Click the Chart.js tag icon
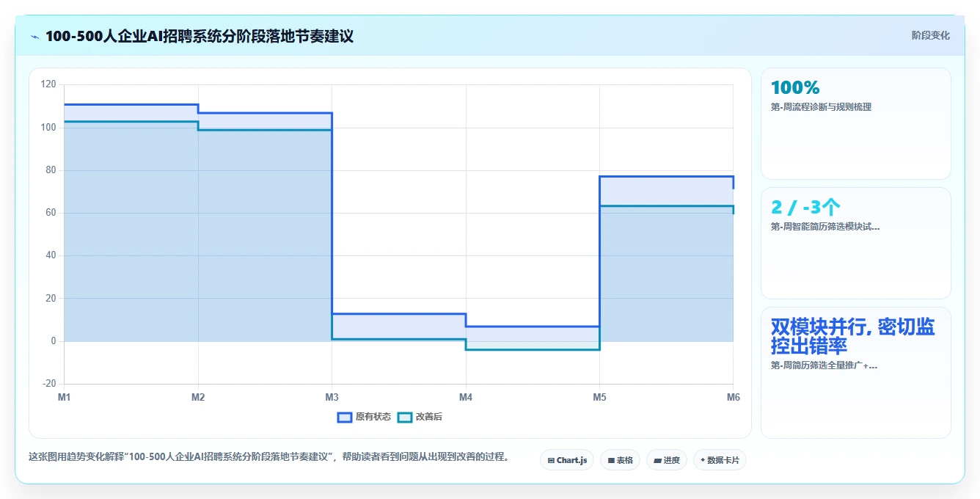This screenshot has height=499, width=980. [551, 461]
